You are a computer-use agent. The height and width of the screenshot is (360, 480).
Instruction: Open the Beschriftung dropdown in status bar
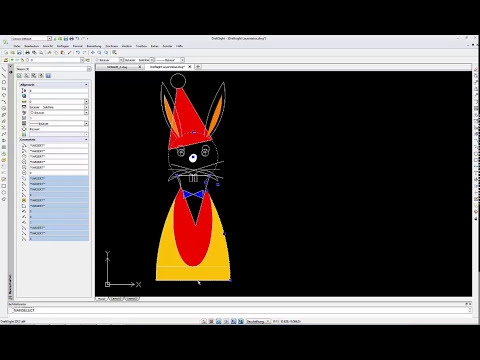(258, 321)
